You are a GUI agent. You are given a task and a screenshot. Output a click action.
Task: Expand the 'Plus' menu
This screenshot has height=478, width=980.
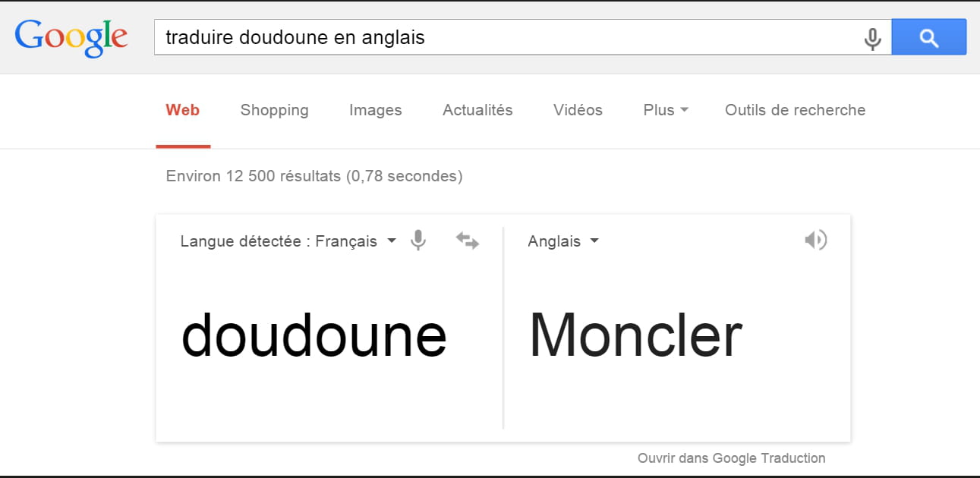click(x=664, y=110)
